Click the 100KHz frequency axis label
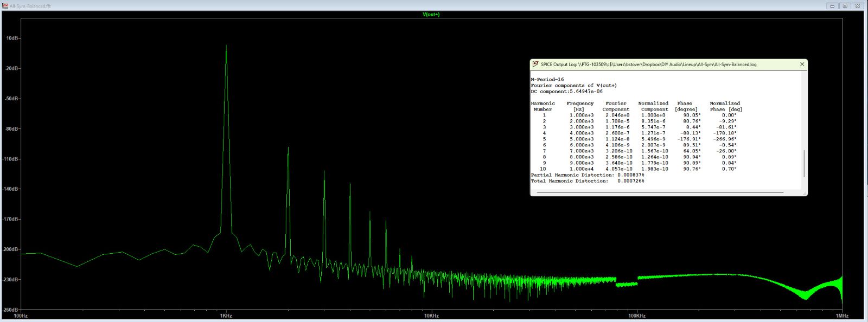 [637, 315]
